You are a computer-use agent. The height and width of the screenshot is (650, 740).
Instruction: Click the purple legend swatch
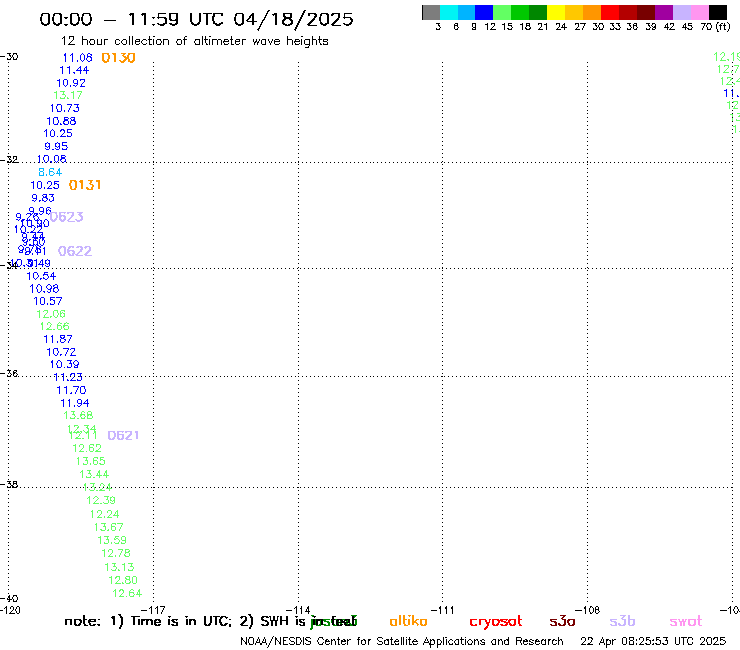tap(664, 12)
